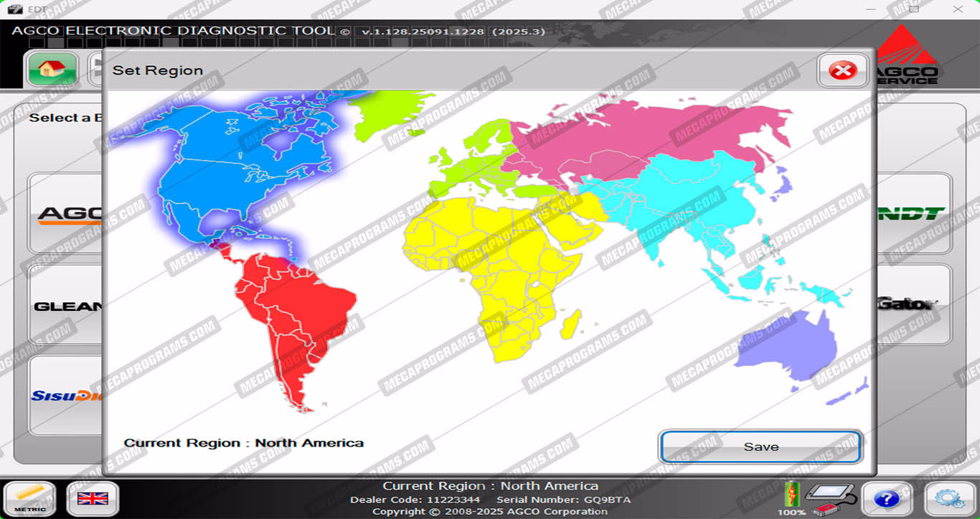Select the Sisu Diesel brand tile
Screen dimensions: 980x519
tap(66, 396)
